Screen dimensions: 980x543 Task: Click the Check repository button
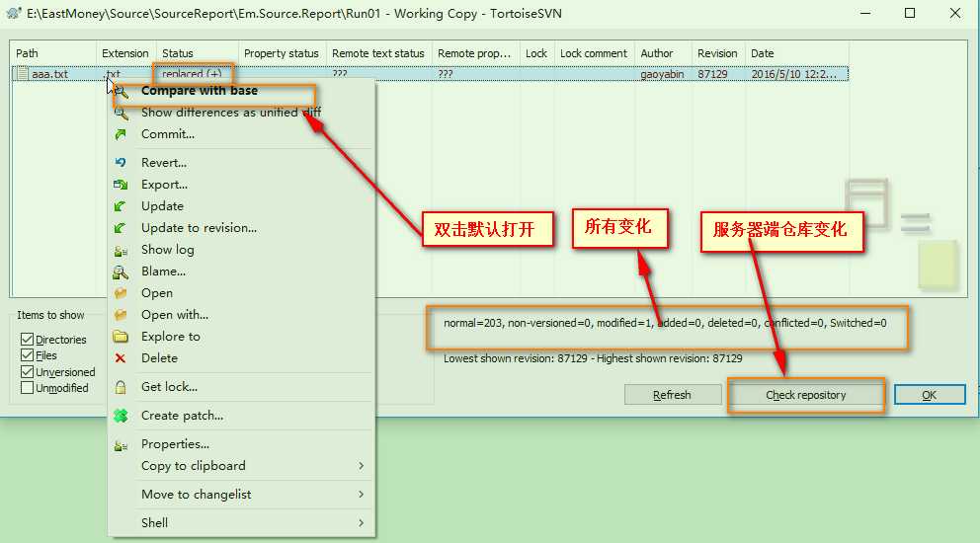pyautogui.click(x=805, y=395)
